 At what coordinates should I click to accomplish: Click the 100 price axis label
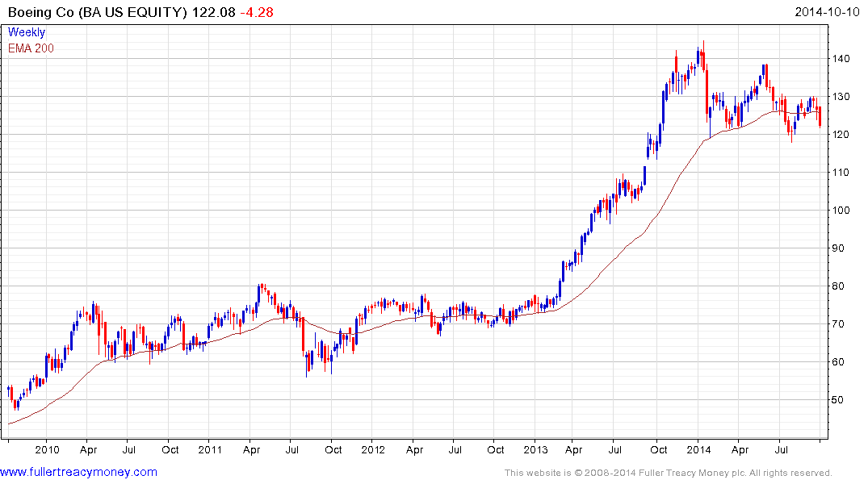841,211
